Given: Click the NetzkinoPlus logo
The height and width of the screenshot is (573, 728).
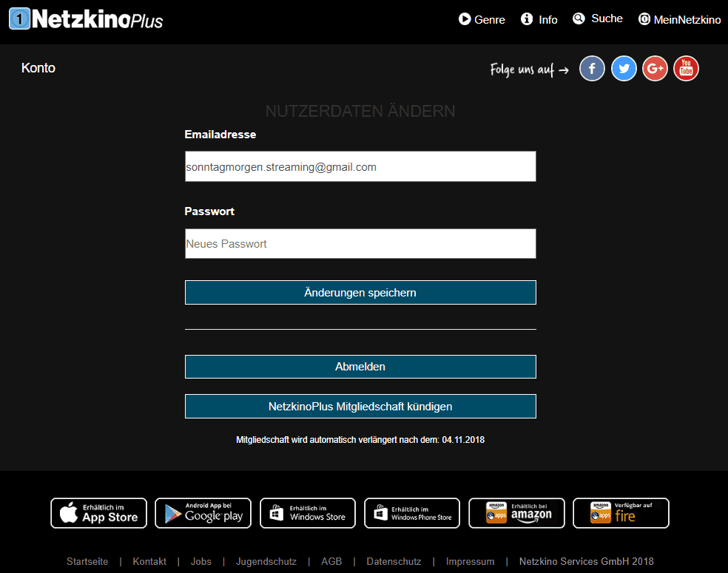Looking at the screenshot, I should pyautogui.click(x=87, y=19).
